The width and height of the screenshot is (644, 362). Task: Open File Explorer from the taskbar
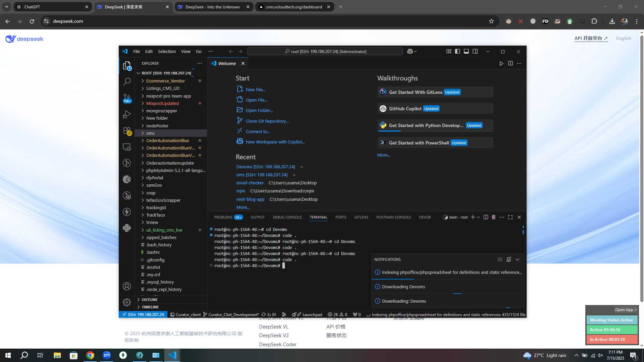57,355
